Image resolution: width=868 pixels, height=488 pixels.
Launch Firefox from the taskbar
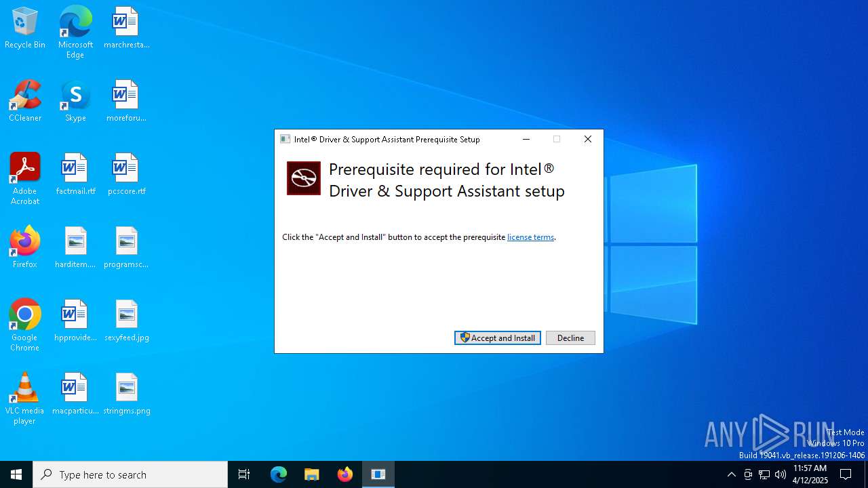(345, 474)
